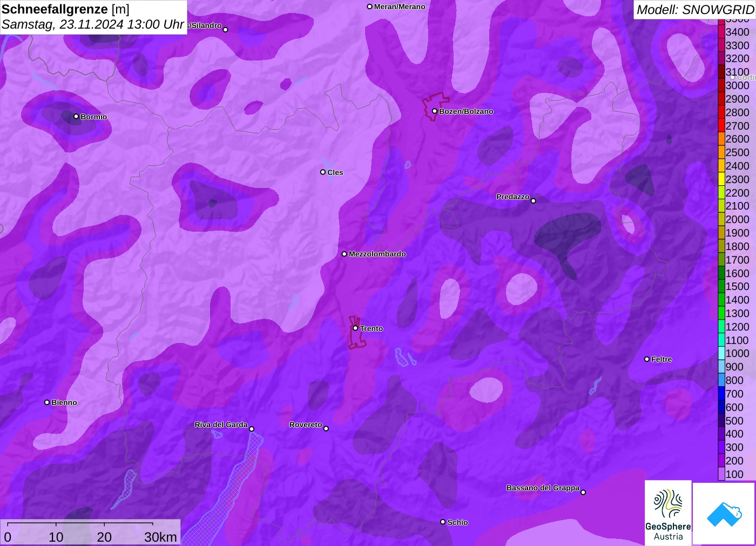The image size is (756, 546).
Task: Select the Bozen/Bolzano city marker dot
Action: coord(434,111)
